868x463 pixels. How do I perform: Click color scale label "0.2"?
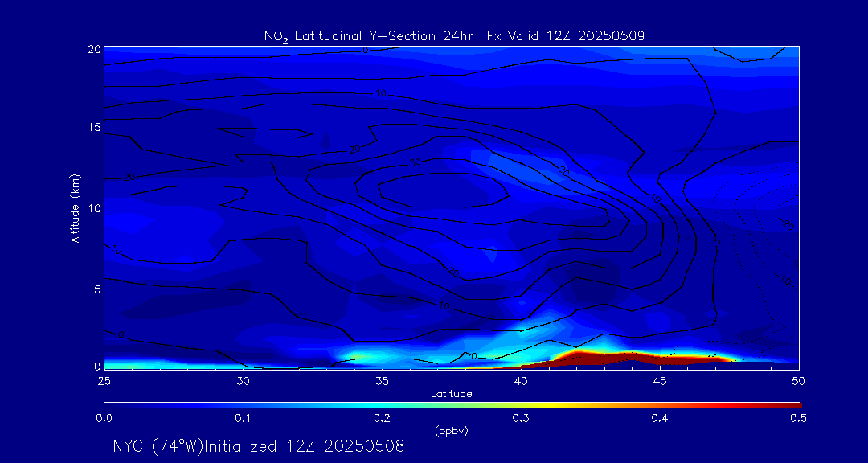pyautogui.click(x=382, y=418)
